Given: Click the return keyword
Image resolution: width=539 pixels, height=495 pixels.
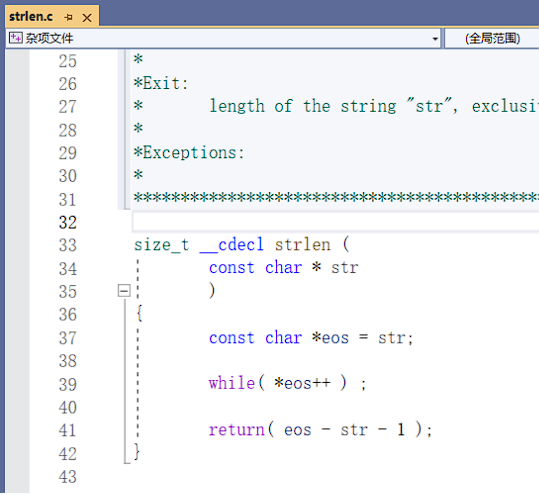Looking at the screenshot, I should pyautogui.click(x=236, y=430).
